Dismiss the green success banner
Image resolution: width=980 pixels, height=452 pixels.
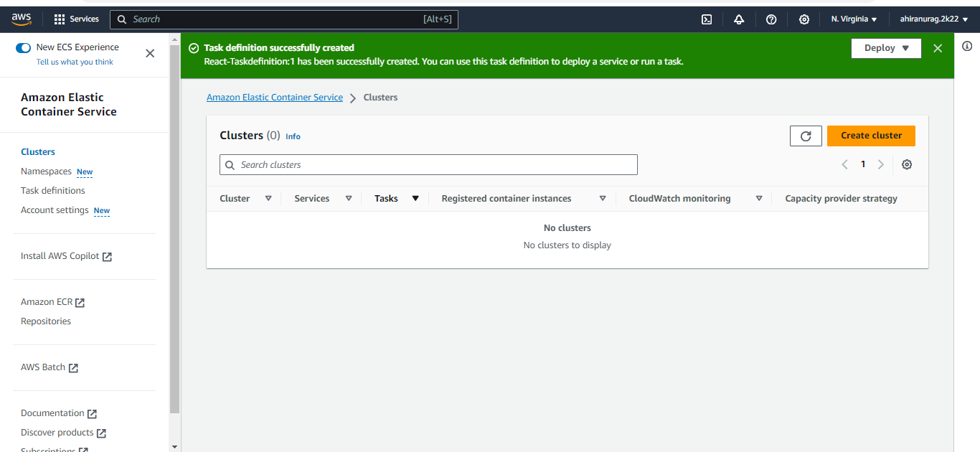coord(938,48)
